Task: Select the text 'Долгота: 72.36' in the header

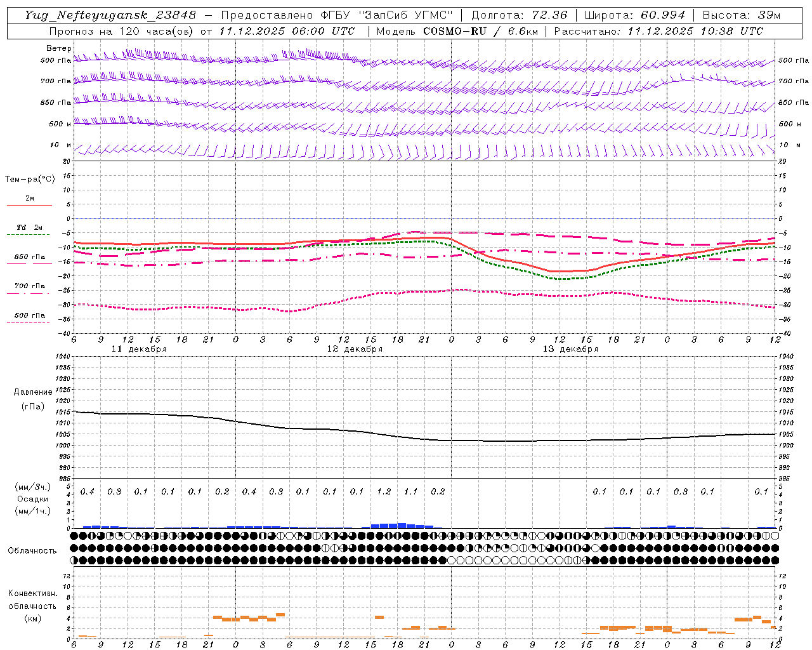Action: tap(519, 15)
